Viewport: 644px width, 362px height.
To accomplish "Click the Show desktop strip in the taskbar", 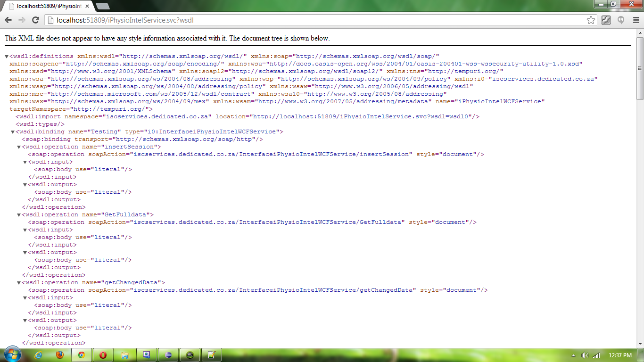I will tap(641, 355).
